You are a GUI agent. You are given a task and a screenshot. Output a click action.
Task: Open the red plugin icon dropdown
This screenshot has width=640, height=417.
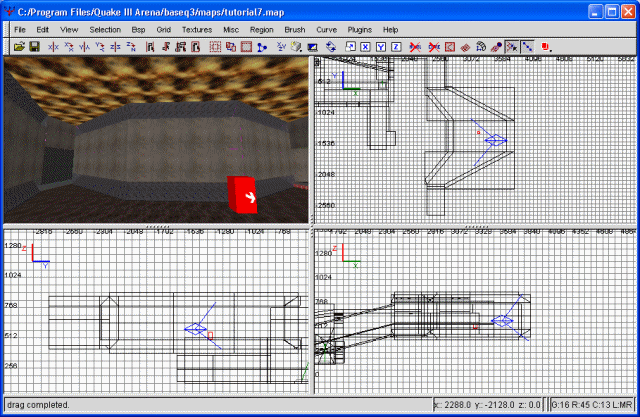pyautogui.click(x=547, y=47)
